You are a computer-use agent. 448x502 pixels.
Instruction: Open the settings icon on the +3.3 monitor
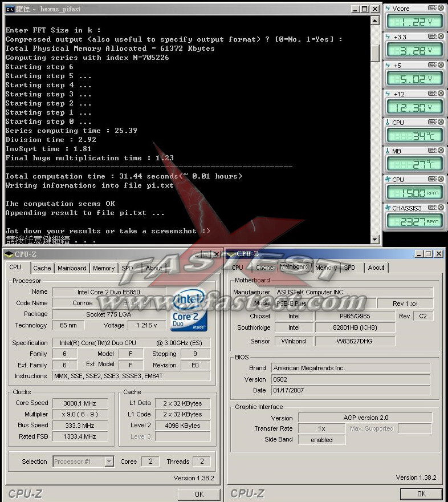coord(432,37)
